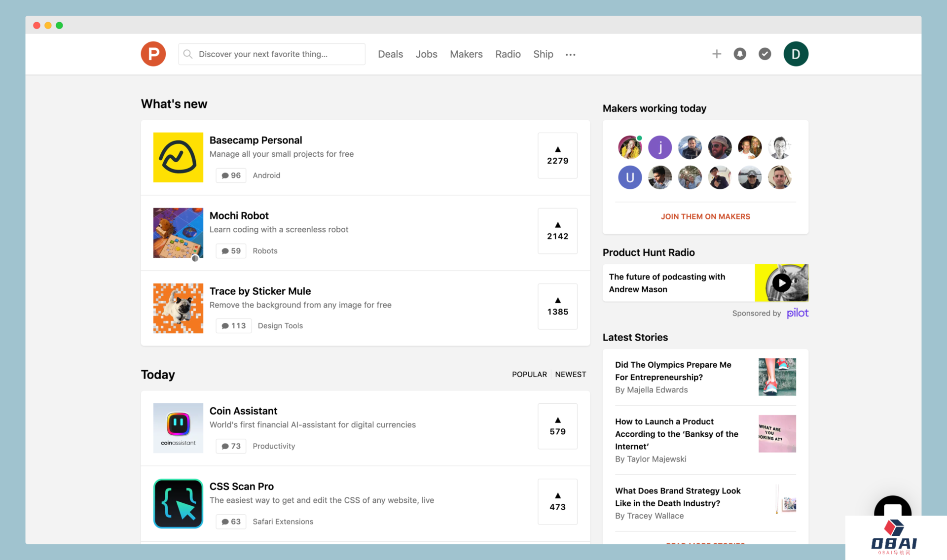The height and width of the screenshot is (560, 947).
Task: Open the Olympics story sneaker thumbnail
Action: coord(777,377)
